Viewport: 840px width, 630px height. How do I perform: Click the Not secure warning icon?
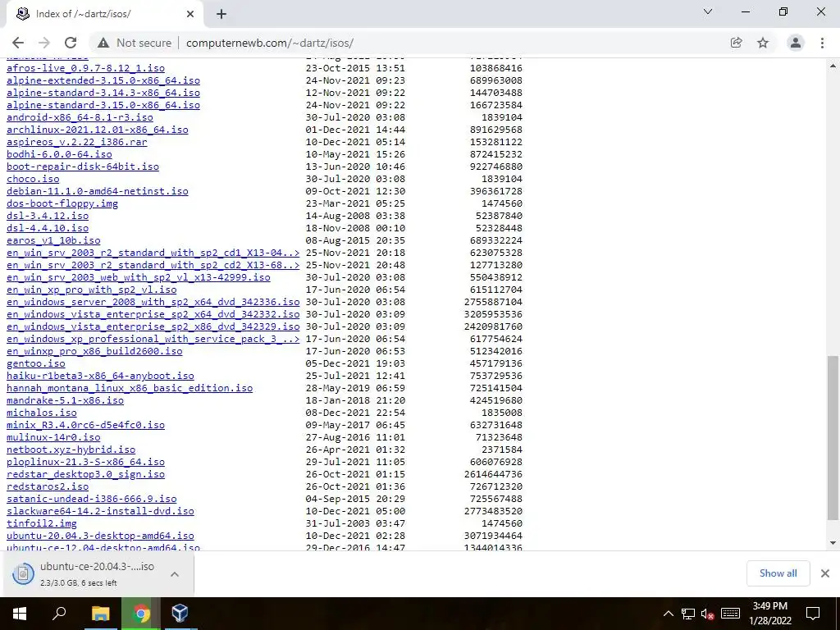point(103,43)
